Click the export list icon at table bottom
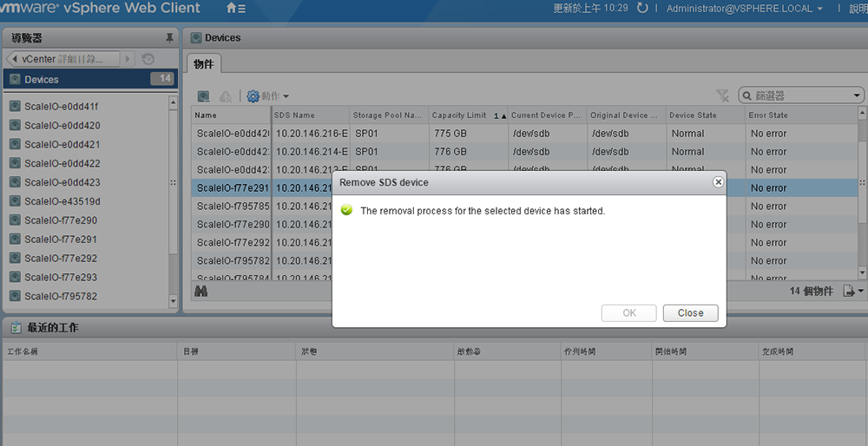Screen dimensions: 868x446 849,291
